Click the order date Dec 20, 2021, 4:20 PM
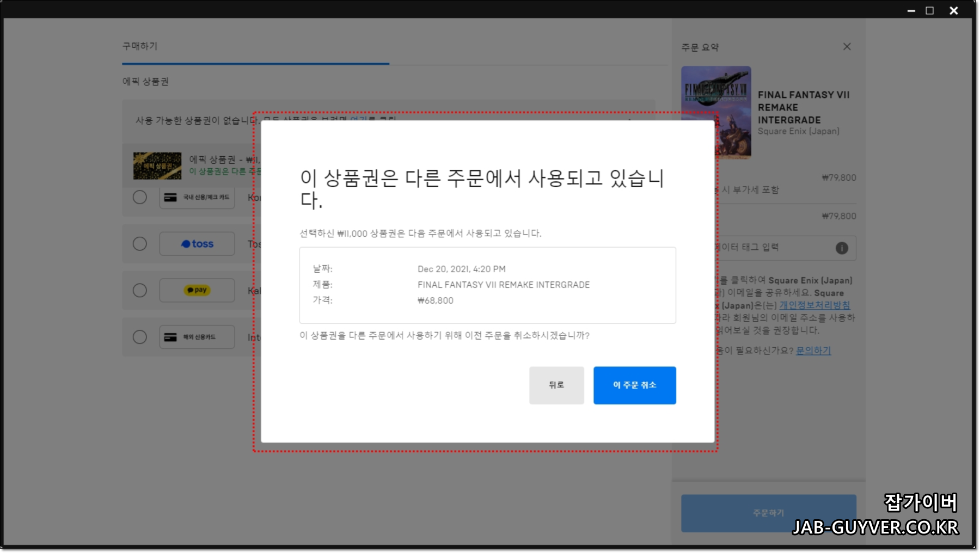This screenshot has width=980, height=553. click(462, 269)
